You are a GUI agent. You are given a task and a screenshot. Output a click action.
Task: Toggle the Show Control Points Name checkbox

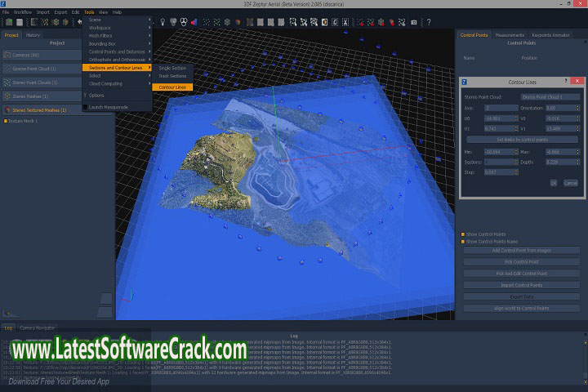click(463, 242)
